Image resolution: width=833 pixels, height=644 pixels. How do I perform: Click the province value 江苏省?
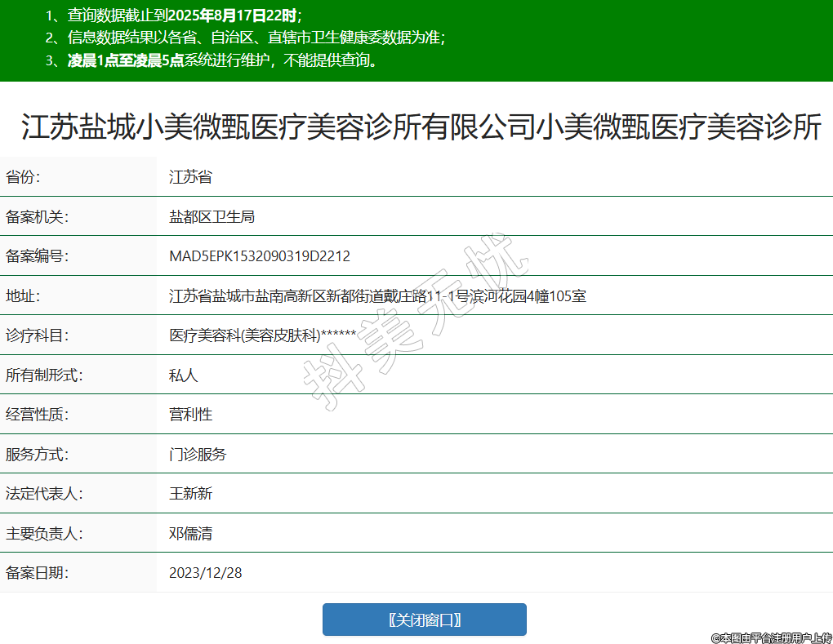click(x=190, y=177)
